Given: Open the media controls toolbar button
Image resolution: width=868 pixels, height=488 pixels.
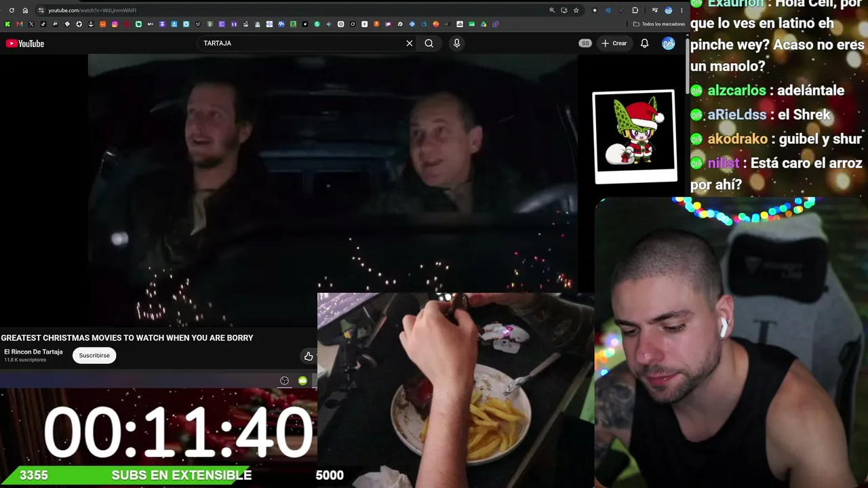Looking at the screenshot, I should coord(654,10).
